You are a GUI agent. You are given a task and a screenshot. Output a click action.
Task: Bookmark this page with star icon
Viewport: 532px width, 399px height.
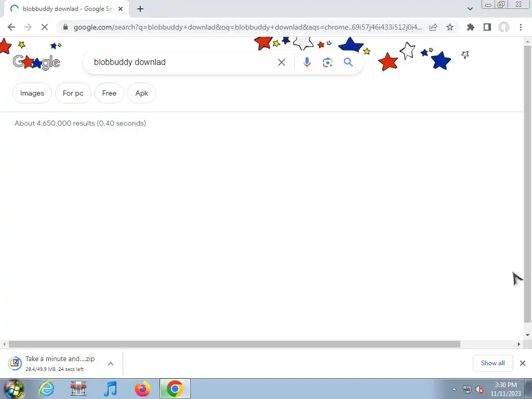450,27
